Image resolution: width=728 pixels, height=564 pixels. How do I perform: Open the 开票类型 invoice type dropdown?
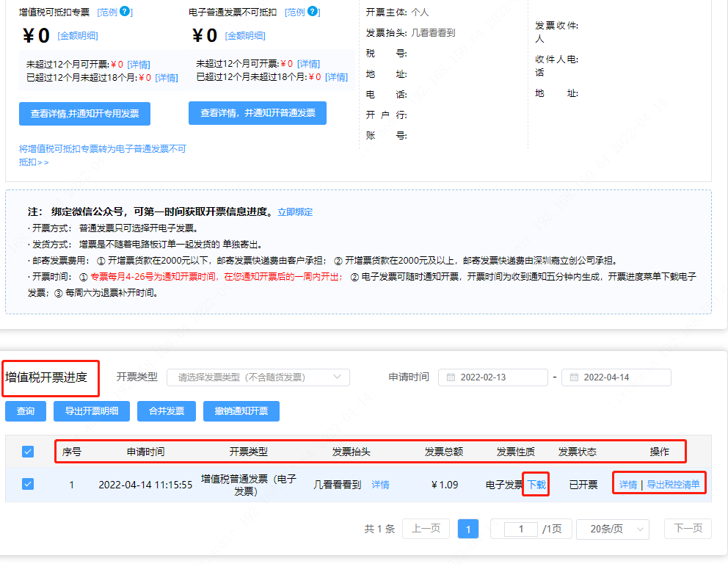coord(258,377)
